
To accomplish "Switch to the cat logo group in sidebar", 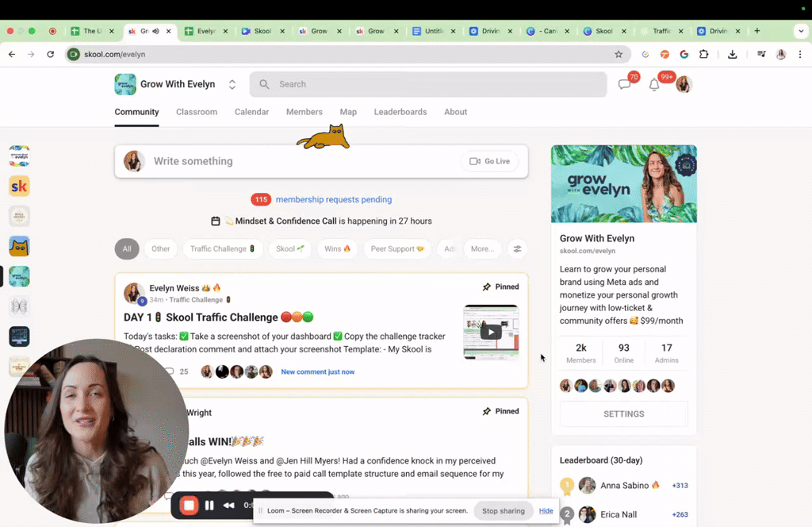I will (19, 246).
